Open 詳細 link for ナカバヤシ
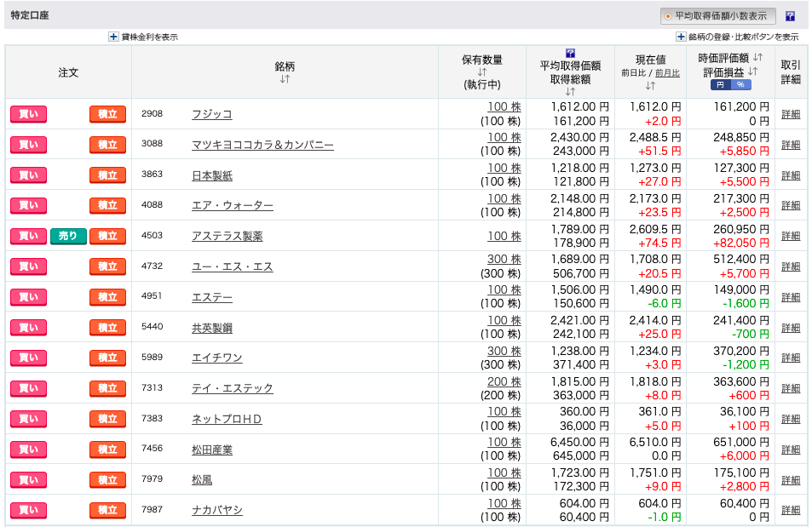 click(x=791, y=510)
